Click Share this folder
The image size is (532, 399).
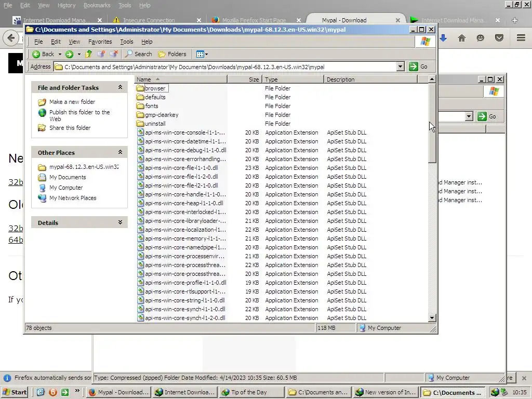70,128
